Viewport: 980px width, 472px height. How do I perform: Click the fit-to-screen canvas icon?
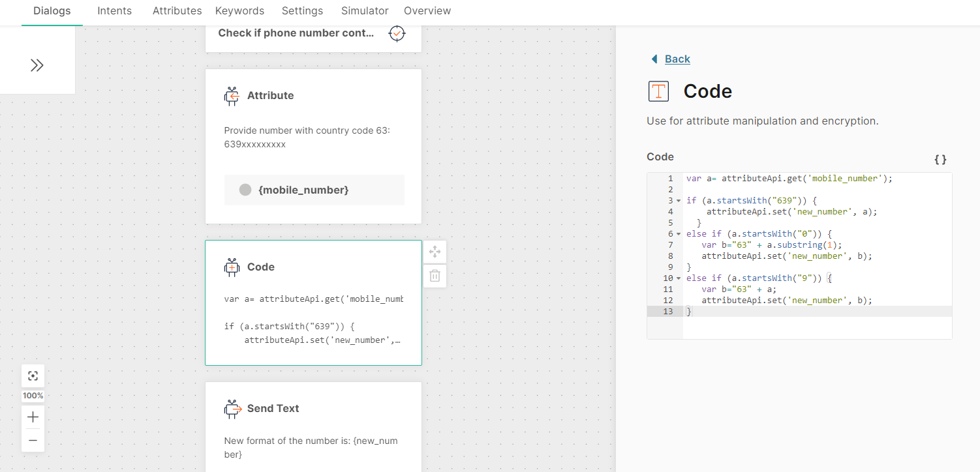coord(33,376)
